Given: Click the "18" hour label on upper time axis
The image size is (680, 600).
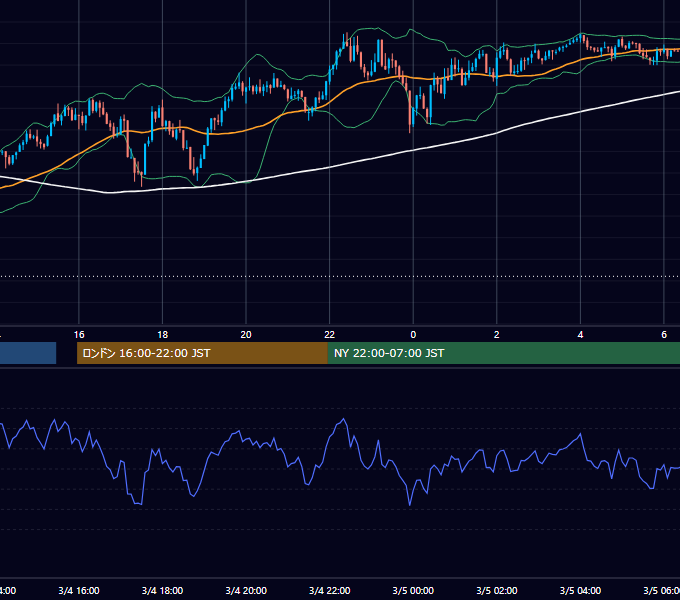Looking at the screenshot, I should click(x=163, y=335).
